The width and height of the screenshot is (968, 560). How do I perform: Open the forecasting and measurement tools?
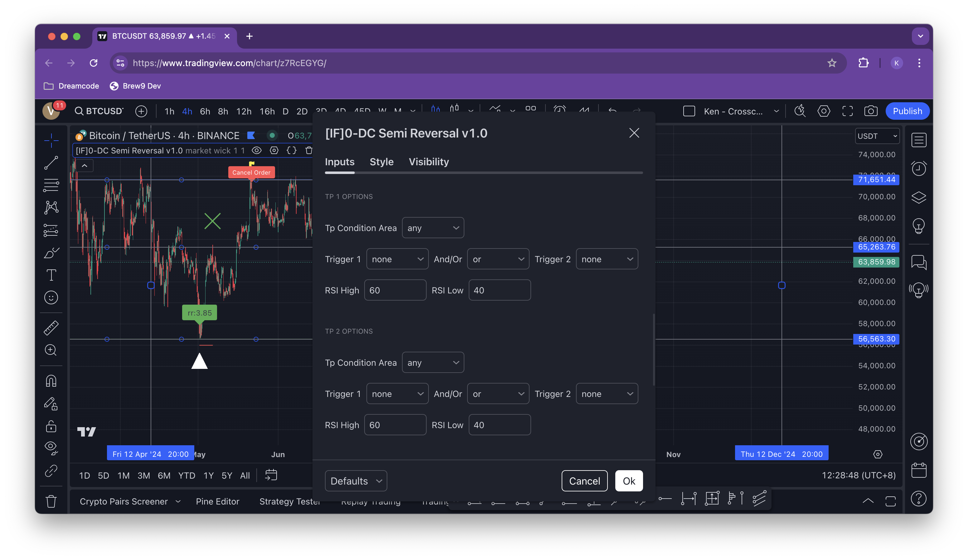[51, 230]
